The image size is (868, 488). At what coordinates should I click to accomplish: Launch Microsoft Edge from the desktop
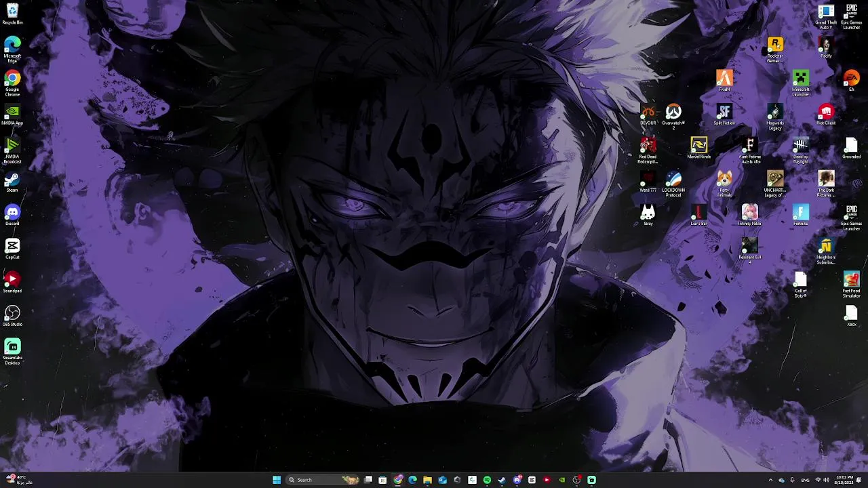(x=12, y=49)
